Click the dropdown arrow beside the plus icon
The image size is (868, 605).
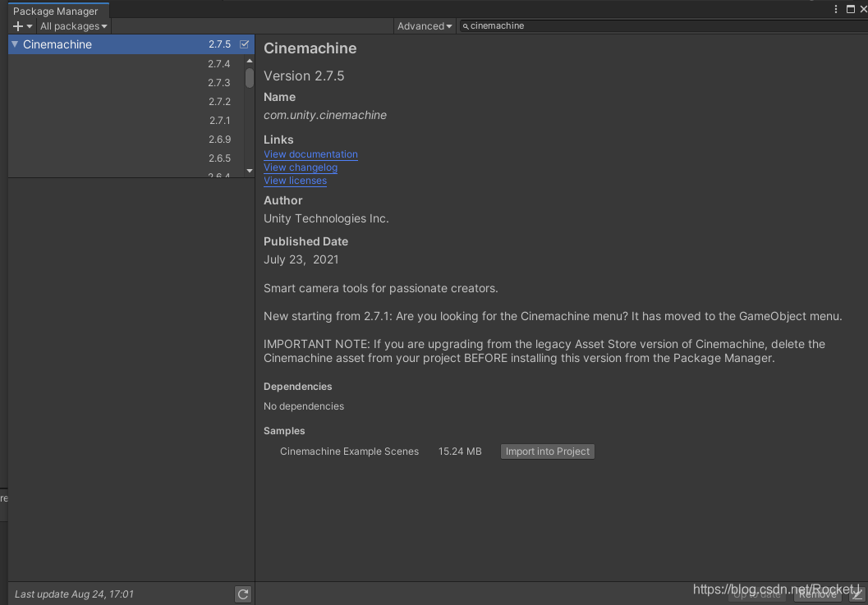30,26
